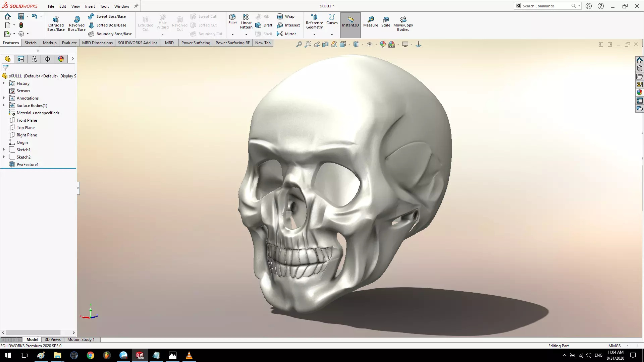Open the Linear Pattern tool
644x362 pixels.
click(246, 21)
